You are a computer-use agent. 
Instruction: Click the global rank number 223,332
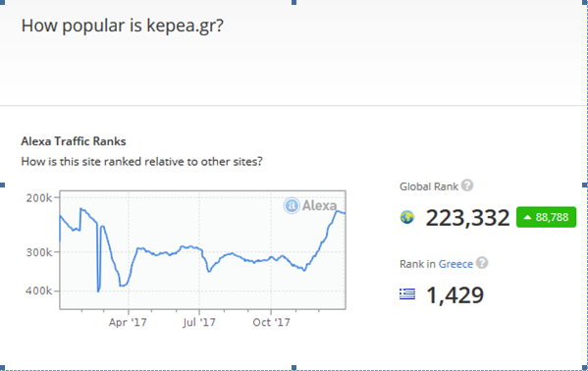tap(467, 218)
